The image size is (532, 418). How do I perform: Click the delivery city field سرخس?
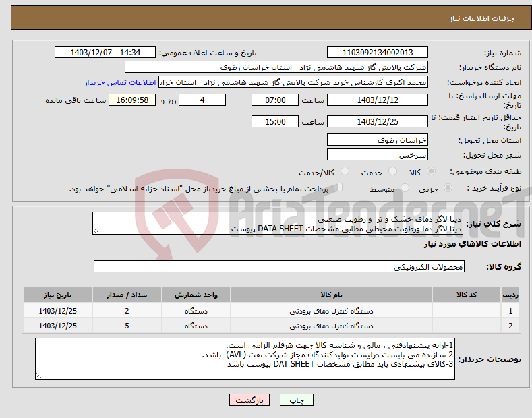click(x=378, y=154)
